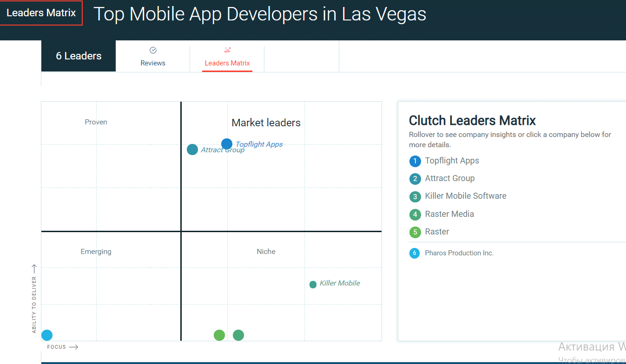Click the Clutch Leaders Matrix heading
This screenshot has width=626, height=364.
tap(472, 121)
